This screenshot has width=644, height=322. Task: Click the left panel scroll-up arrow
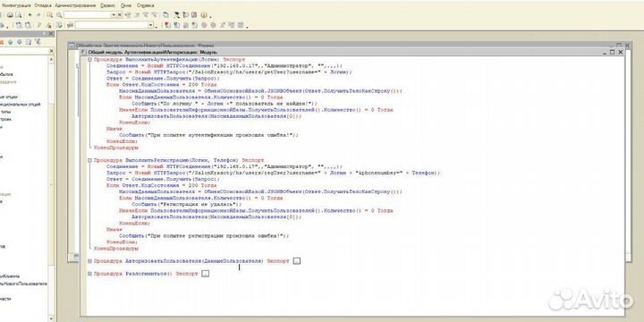(x=51, y=60)
